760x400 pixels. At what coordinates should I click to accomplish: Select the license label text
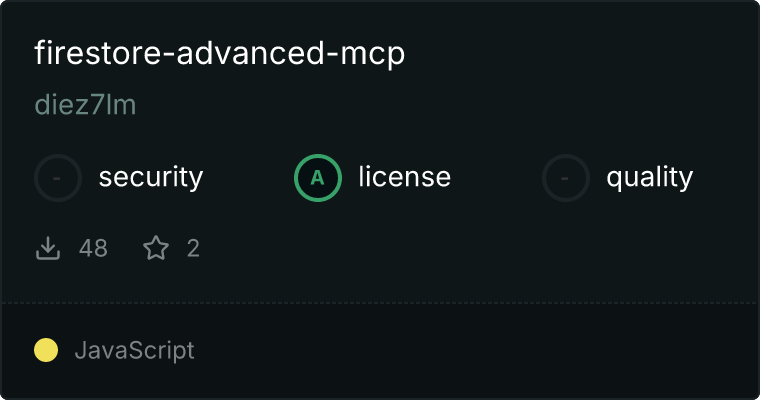(x=405, y=176)
